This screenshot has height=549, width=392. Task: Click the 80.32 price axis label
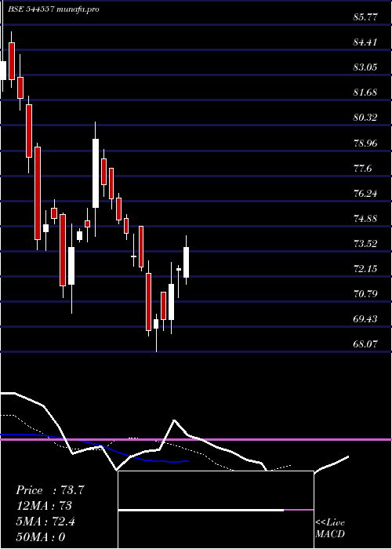[365, 118]
